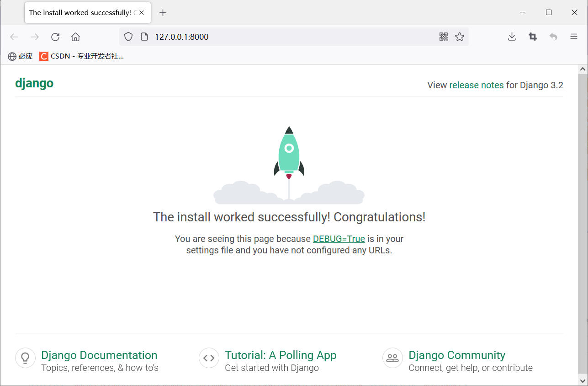
Task: Minimize the browser window
Action: (x=523, y=13)
